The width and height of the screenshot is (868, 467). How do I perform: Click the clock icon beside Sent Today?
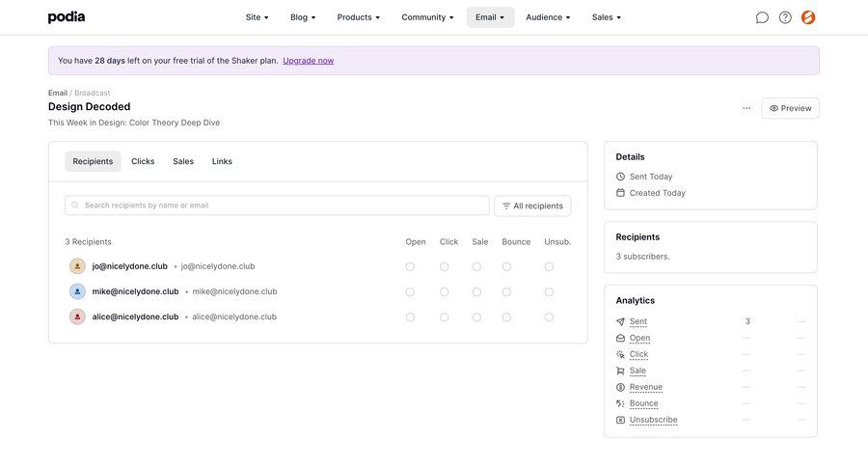click(620, 177)
